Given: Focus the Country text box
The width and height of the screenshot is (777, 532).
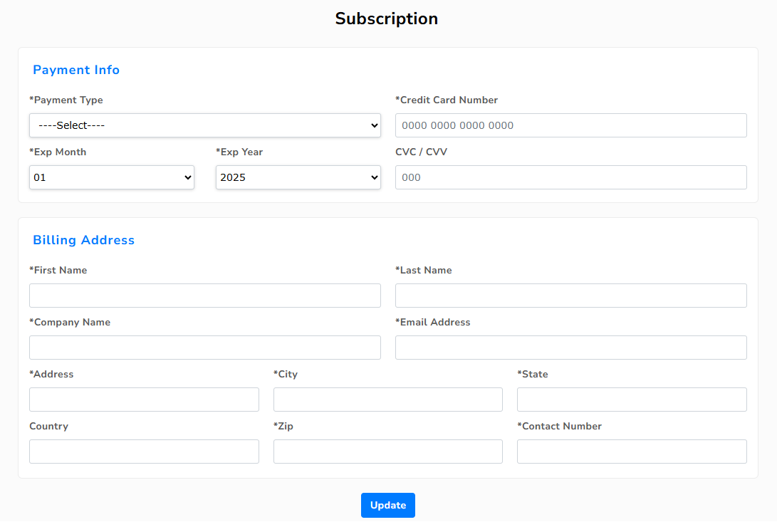Looking at the screenshot, I should click(x=144, y=452).
